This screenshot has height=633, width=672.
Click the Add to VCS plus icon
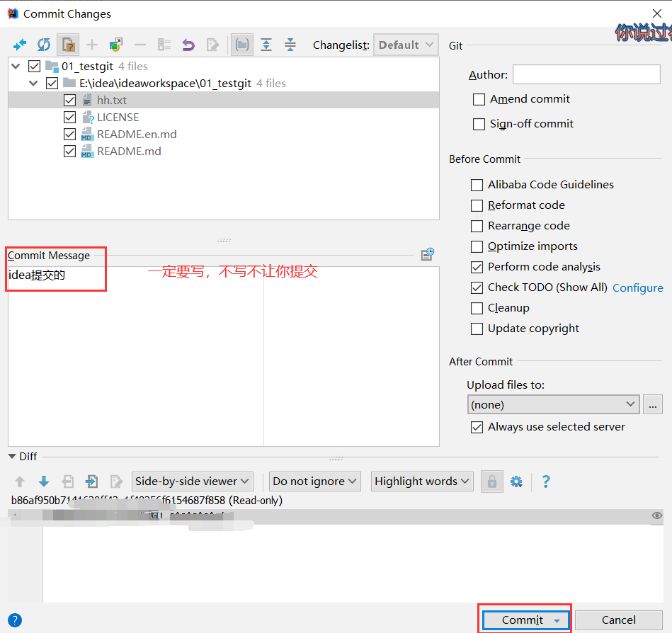coord(92,45)
